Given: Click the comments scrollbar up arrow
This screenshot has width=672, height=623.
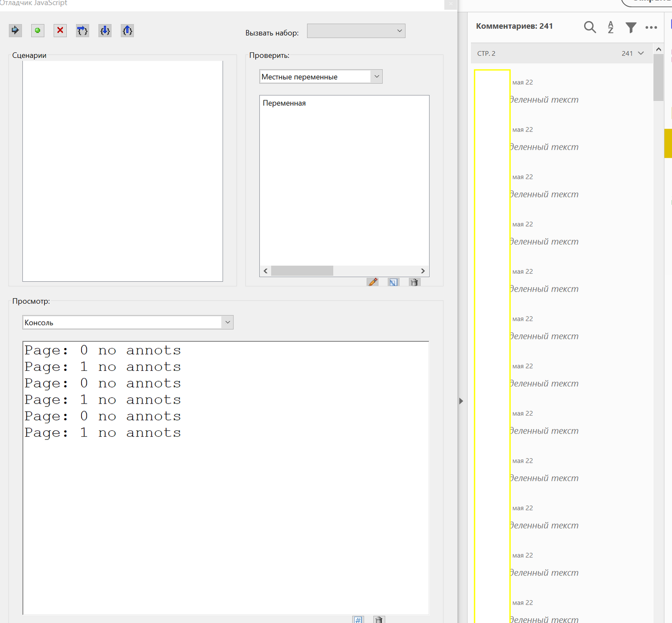Looking at the screenshot, I should tap(659, 49).
